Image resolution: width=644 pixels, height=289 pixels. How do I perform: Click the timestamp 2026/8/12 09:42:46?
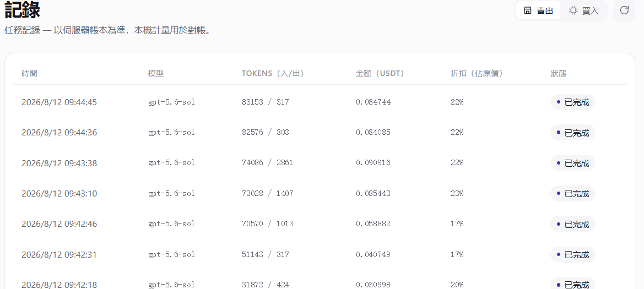pos(59,224)
